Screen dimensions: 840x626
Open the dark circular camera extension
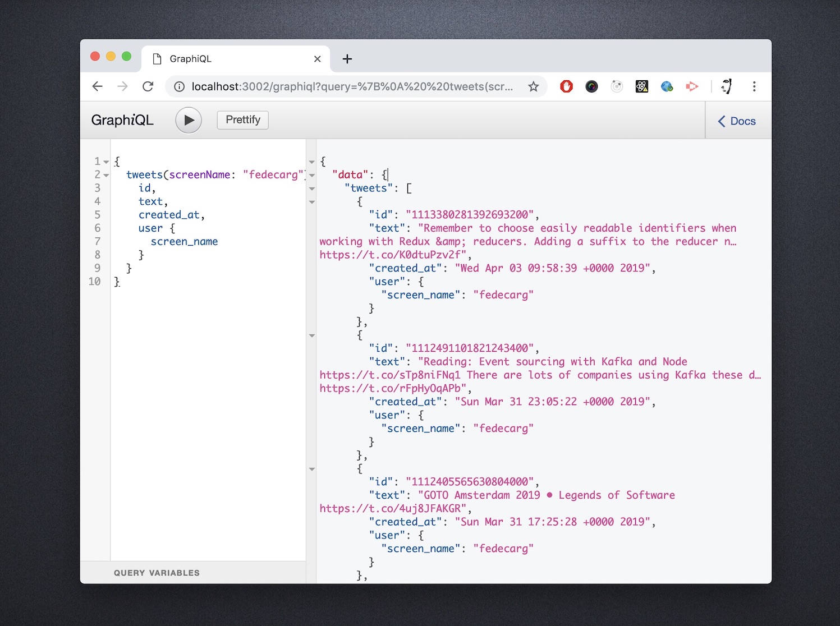point(591,86)
